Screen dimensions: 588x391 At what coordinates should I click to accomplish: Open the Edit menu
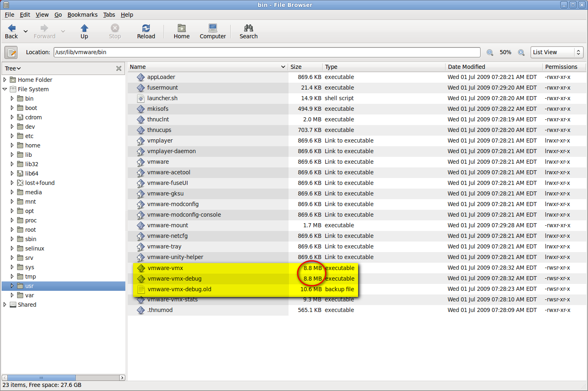(x=25, y=15)
